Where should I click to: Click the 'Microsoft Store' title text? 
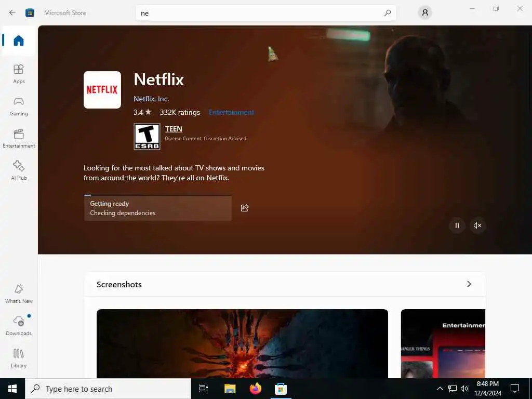click(x=65, y=13)
